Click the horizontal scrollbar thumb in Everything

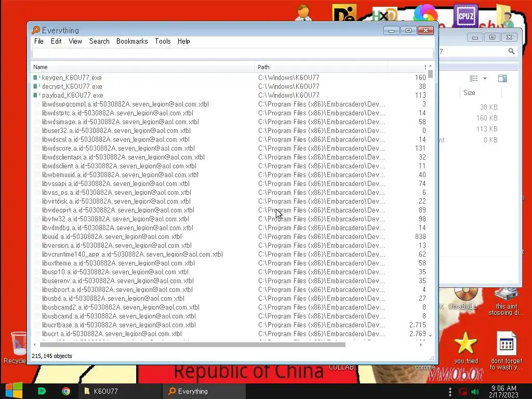pyautogui.click(x=192, y=345)
